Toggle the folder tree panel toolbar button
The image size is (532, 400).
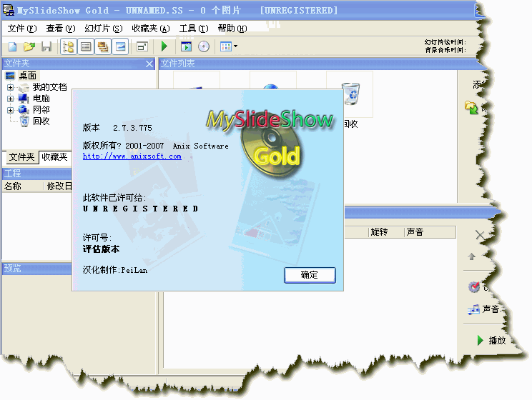click(69, 46)
